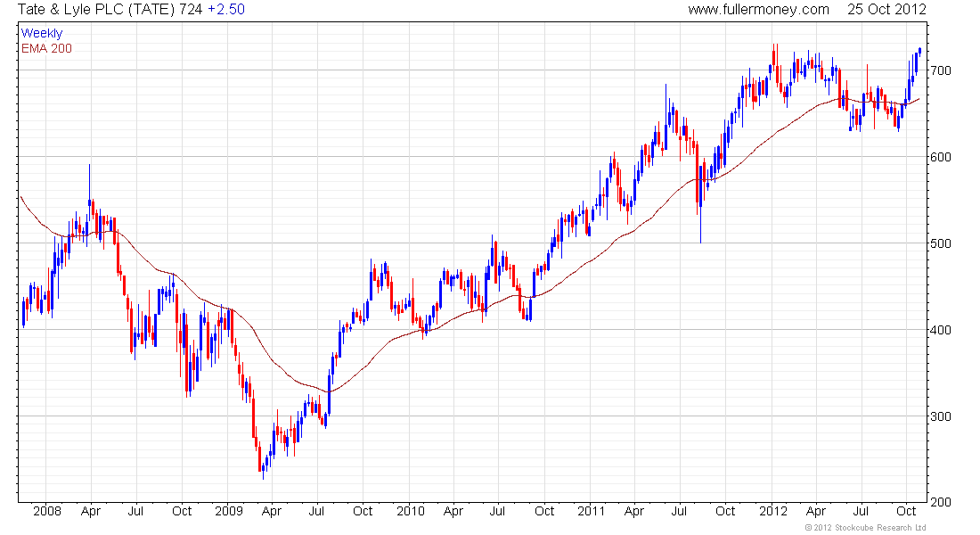980x535 pixels.
Task: Click the date '25 Oct 2012'
Action: [886, 10]
